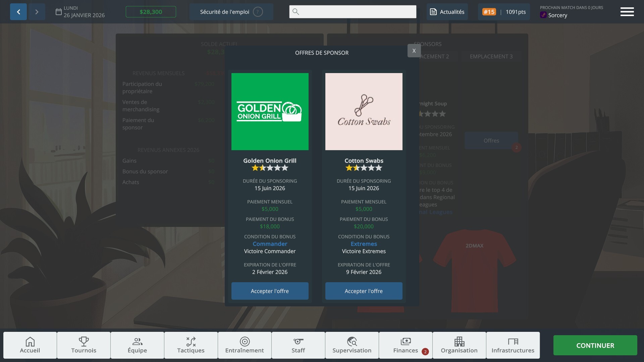Viewport: 644px width, 362px height.
Task: Accept the Cotton Swabs offer
Action: [364, 291]
